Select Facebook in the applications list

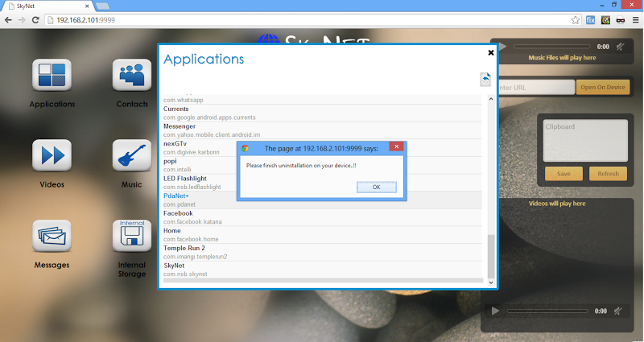(x=323, y=217)
